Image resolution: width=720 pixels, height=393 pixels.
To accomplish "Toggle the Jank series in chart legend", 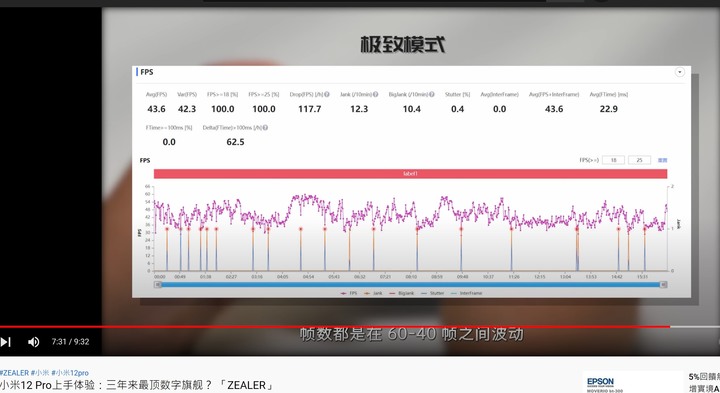I will pyautogui.click(x=373, y=293).
